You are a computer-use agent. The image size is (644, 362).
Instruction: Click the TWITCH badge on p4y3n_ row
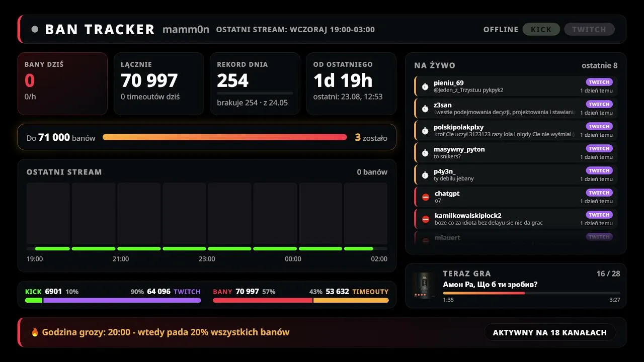[599, 170]
